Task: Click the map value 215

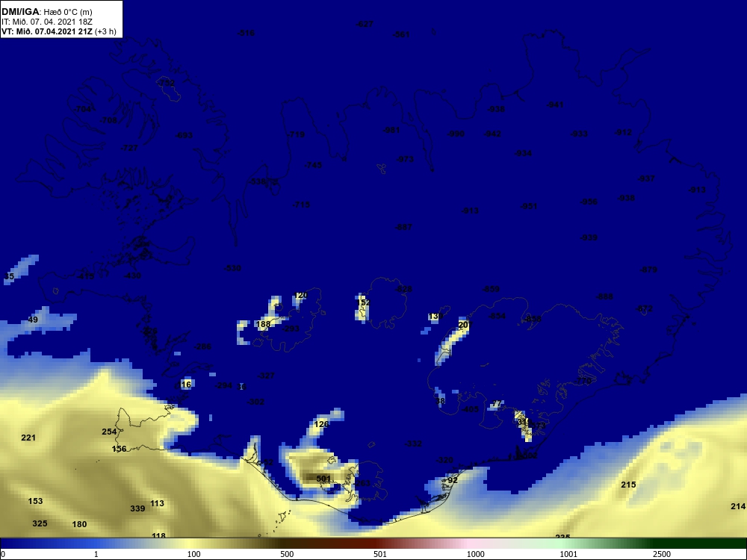Action: point(628,485)
